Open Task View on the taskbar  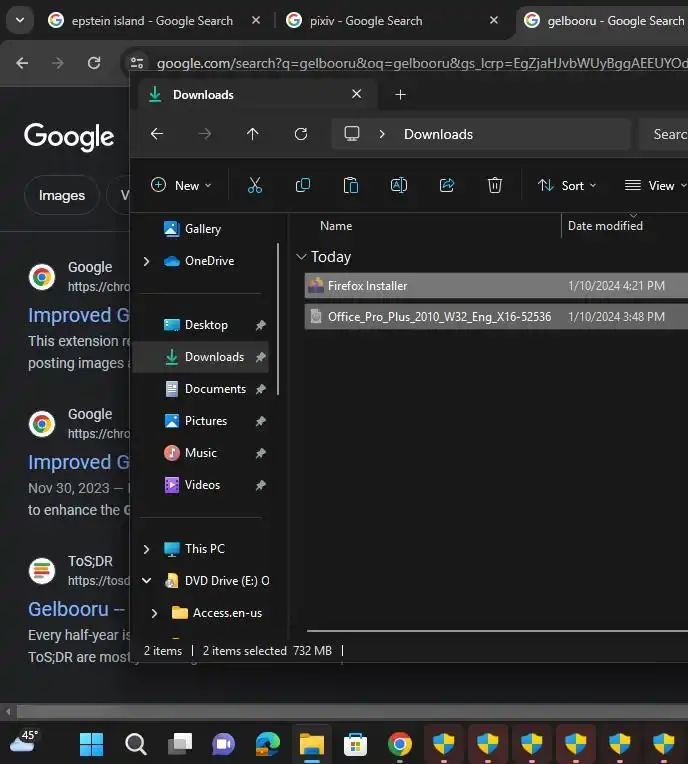pos(180,744)
